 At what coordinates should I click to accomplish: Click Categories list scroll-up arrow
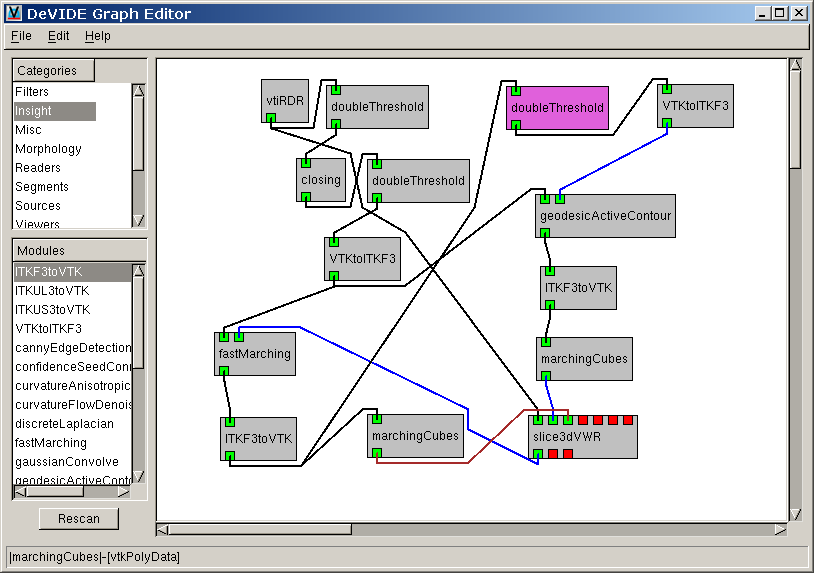139,90
